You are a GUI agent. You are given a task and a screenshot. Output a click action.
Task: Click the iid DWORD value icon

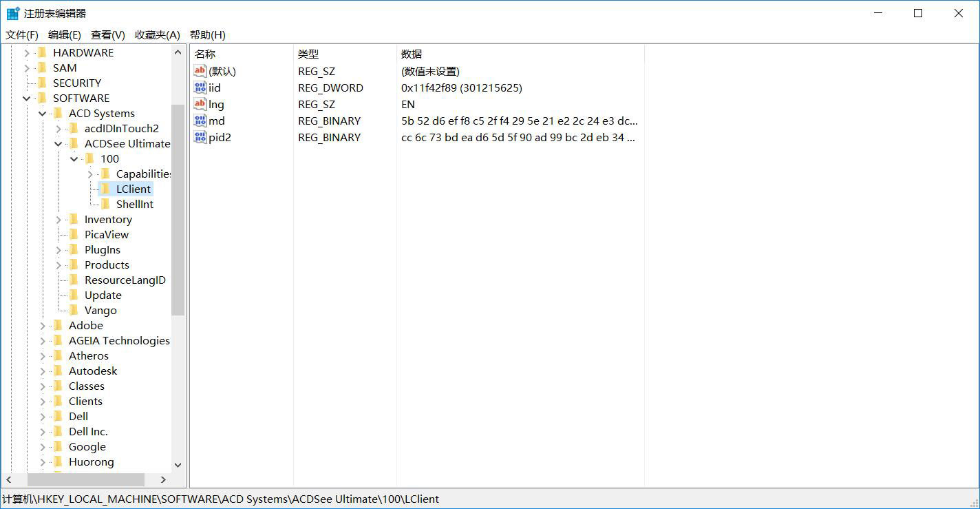200,87
